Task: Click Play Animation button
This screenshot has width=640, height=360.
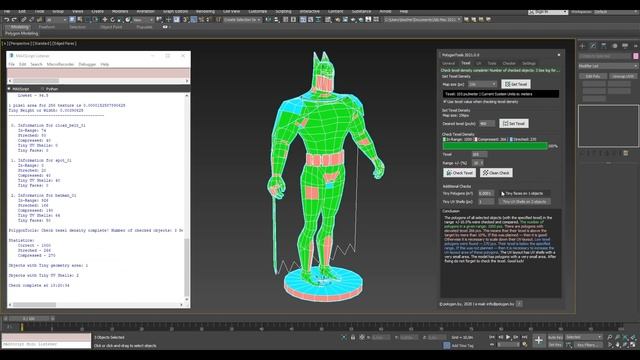Action: pyautogui.click(x=508, y=337)
